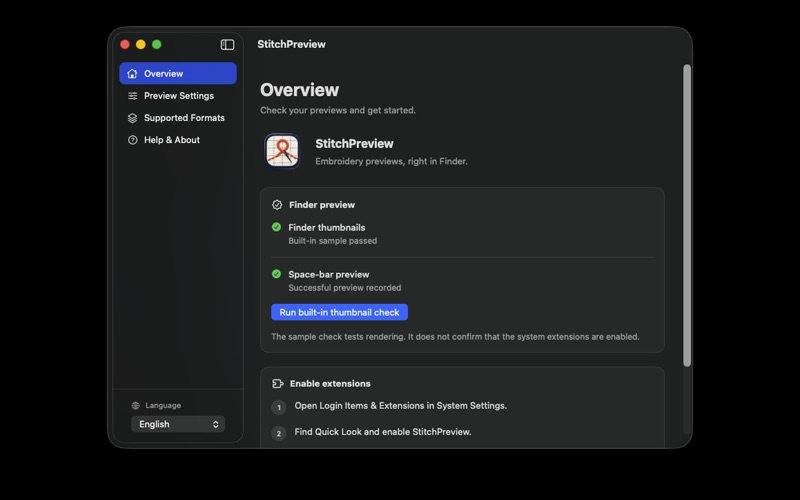Click the yellow minimize window button

click(x=141, y=44)
